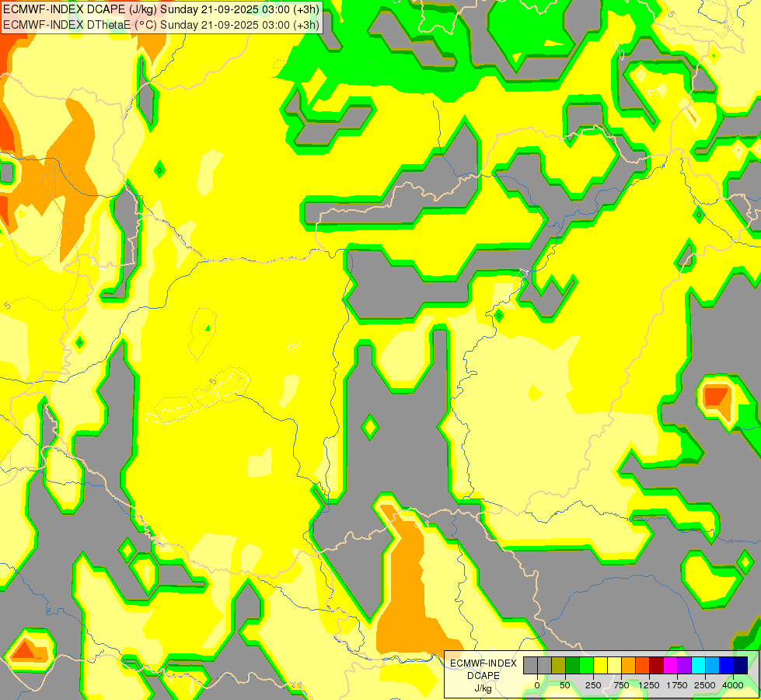Click the legend value 4000
This screenshot has height=700, width=761.
[733, 685]
